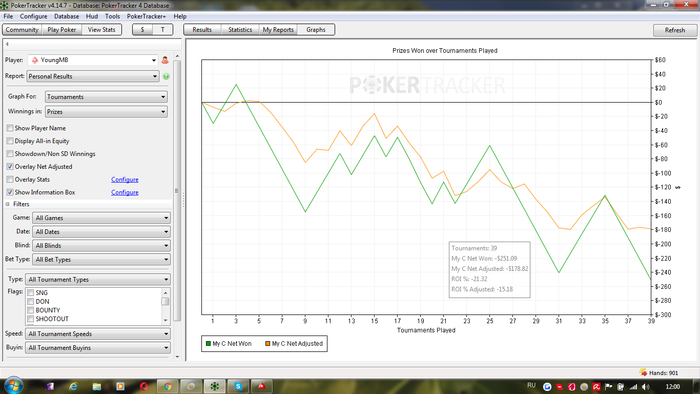Switch to My Reports tab

pyautogui.click(x=278, y=30)
